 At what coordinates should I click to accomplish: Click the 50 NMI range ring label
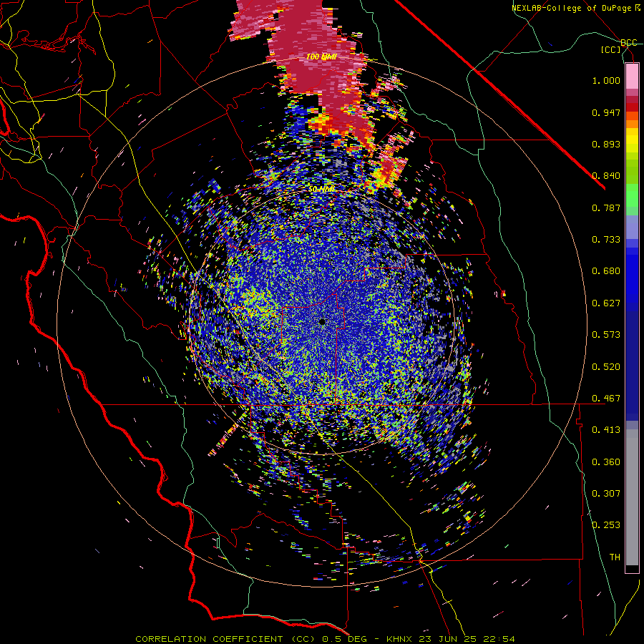(x=321, y=190)
